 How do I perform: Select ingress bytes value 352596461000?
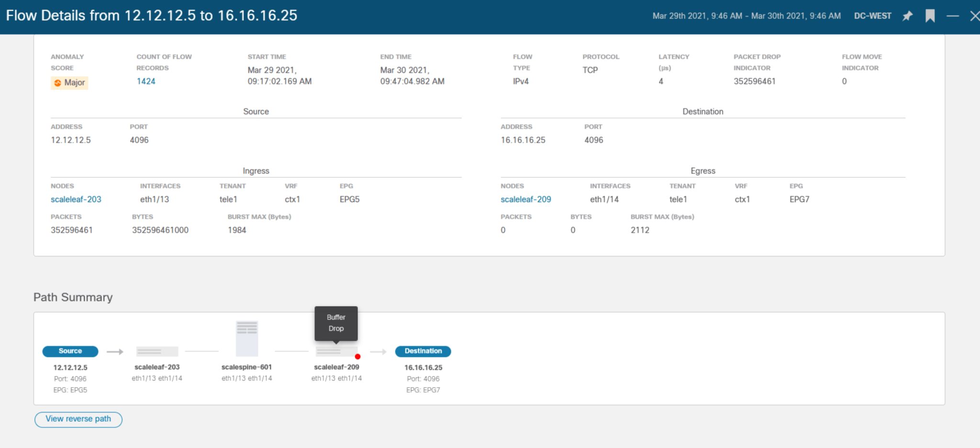tap(160, 230)
